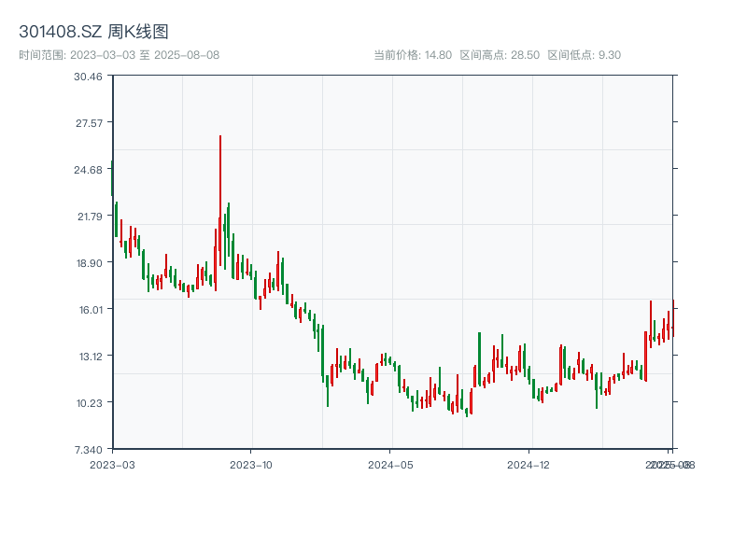
Task: Select the 时间范围 date range text
Action: (x=119, y=55)
